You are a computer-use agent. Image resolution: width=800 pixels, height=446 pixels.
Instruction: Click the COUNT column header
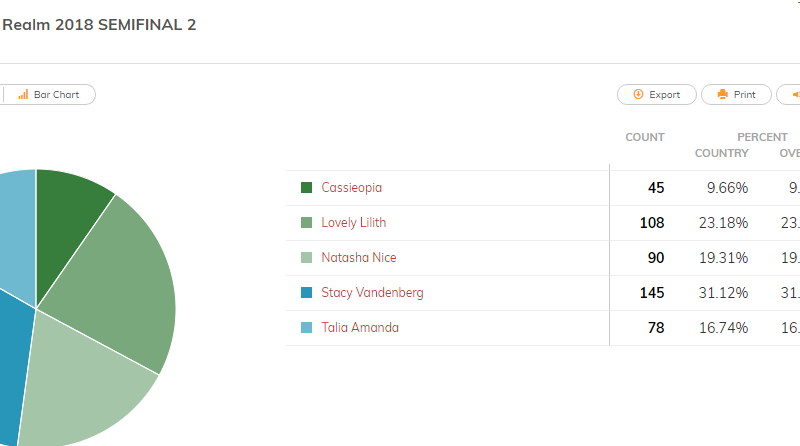(645, 137)
